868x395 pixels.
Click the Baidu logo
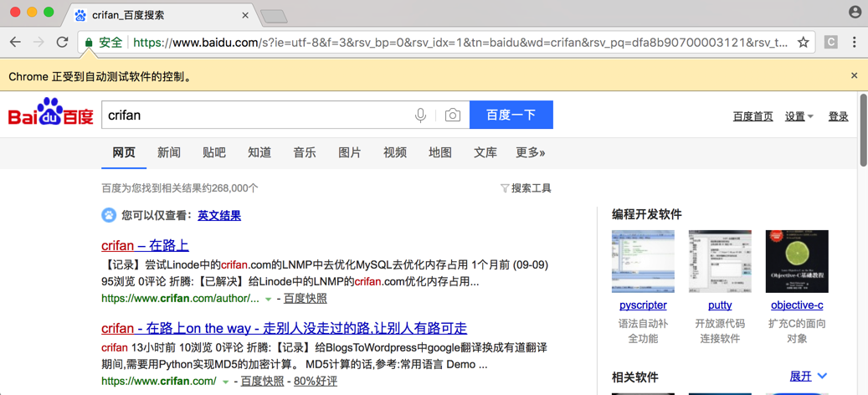(51, 112)
